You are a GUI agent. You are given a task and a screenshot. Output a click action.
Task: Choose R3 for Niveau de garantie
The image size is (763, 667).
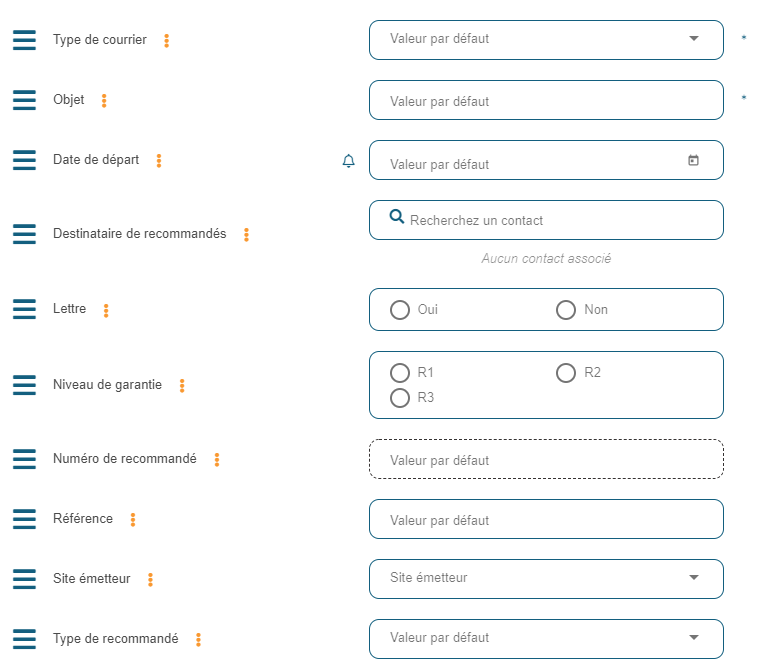pyautogui.click(x=400, y=398)
